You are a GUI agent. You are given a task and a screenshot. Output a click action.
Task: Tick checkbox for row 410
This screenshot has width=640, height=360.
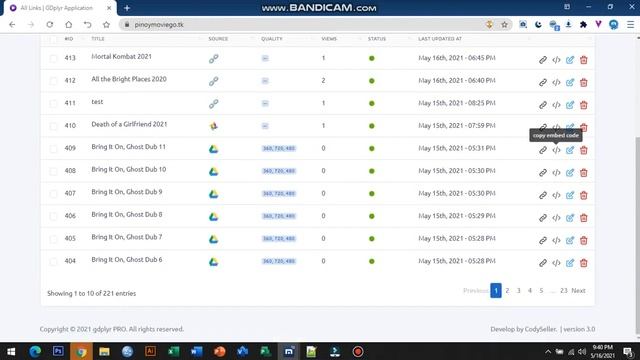[53, 126]
